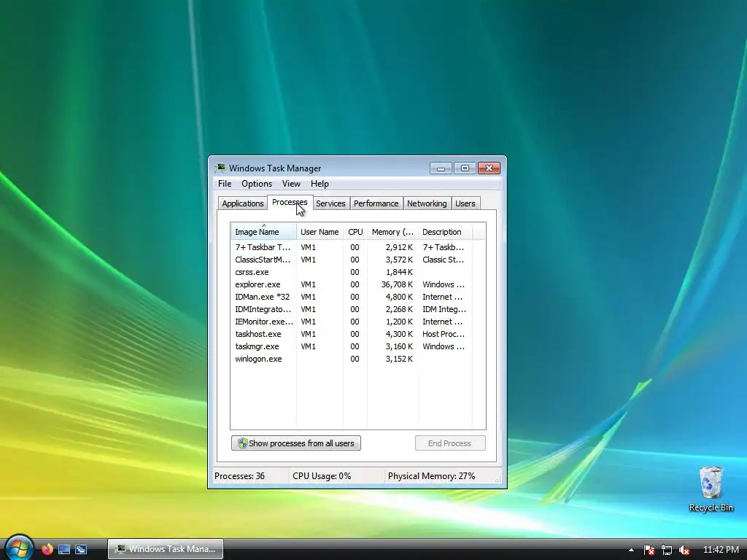Open the View menu
The image size is (747, 560).
pos(291,184)
